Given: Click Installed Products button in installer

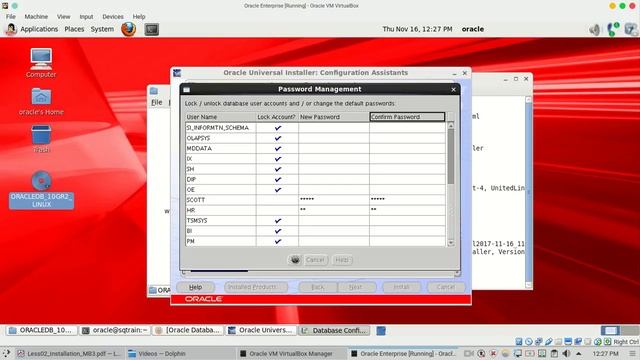Looking at the screenshot, I should [256, 287].
